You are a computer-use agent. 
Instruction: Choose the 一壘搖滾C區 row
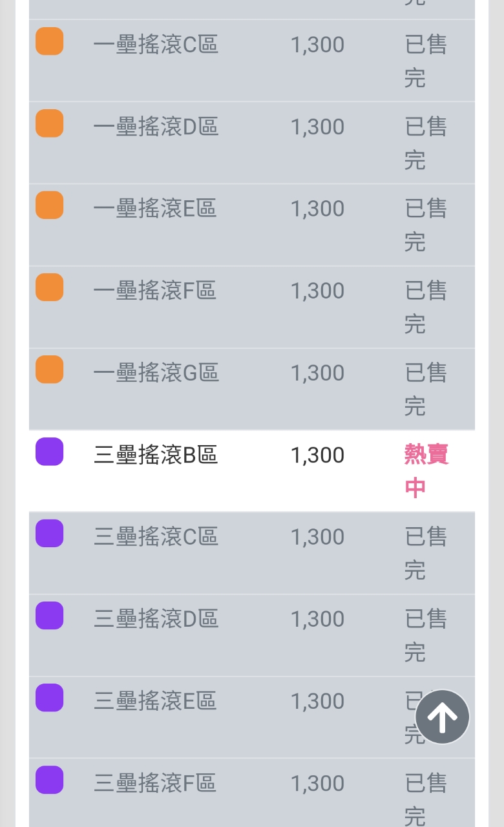[x=156, y=45]
